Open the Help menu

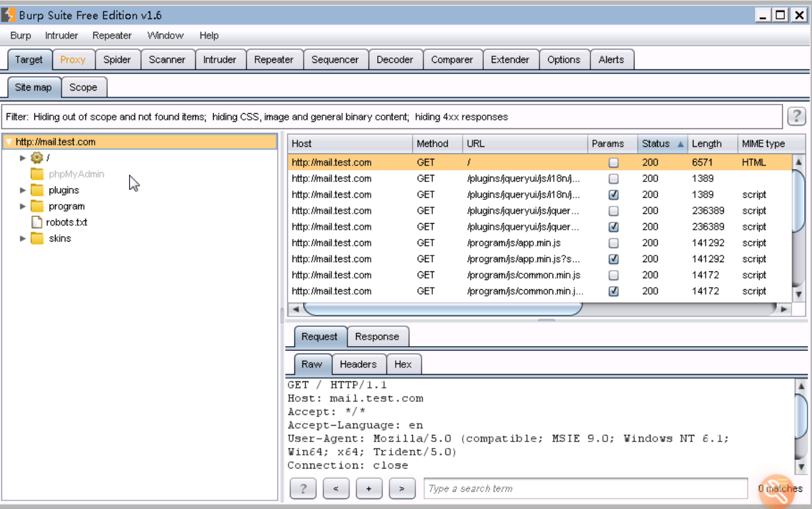(x=209, y=36)
